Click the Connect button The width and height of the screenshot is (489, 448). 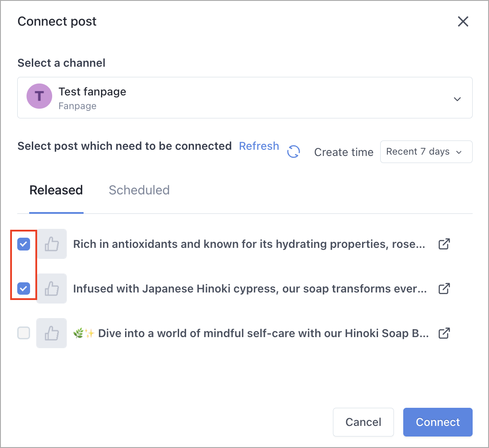(x=438, y=422)
